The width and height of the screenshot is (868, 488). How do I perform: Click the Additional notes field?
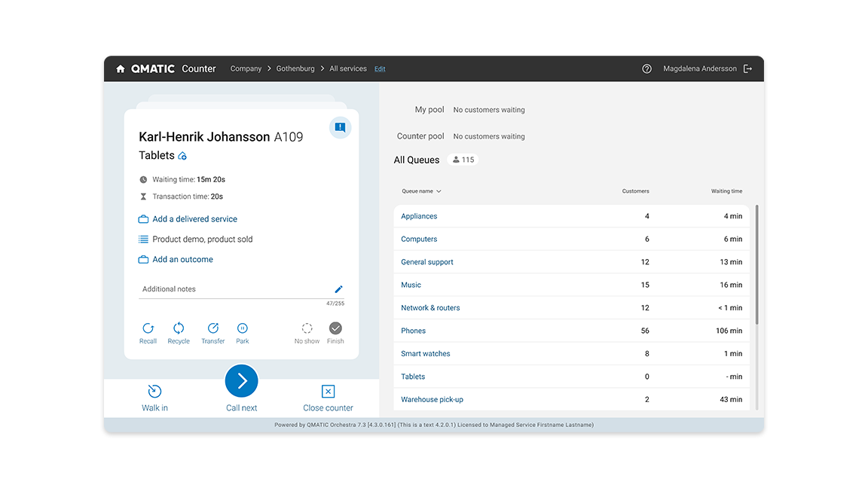pyautogui.click(x=241, y=289)
